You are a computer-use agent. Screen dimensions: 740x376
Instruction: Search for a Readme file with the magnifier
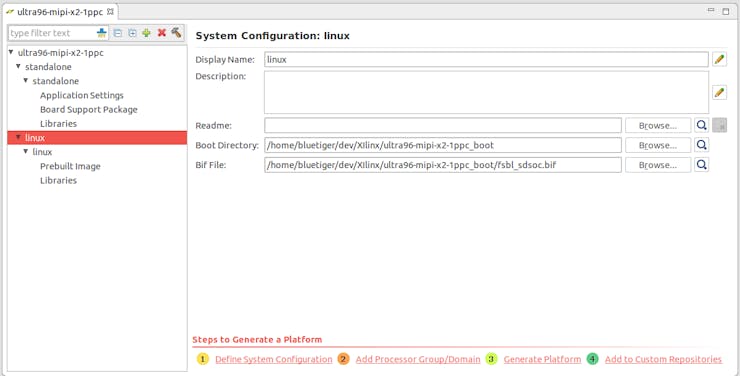pos(702,125)
